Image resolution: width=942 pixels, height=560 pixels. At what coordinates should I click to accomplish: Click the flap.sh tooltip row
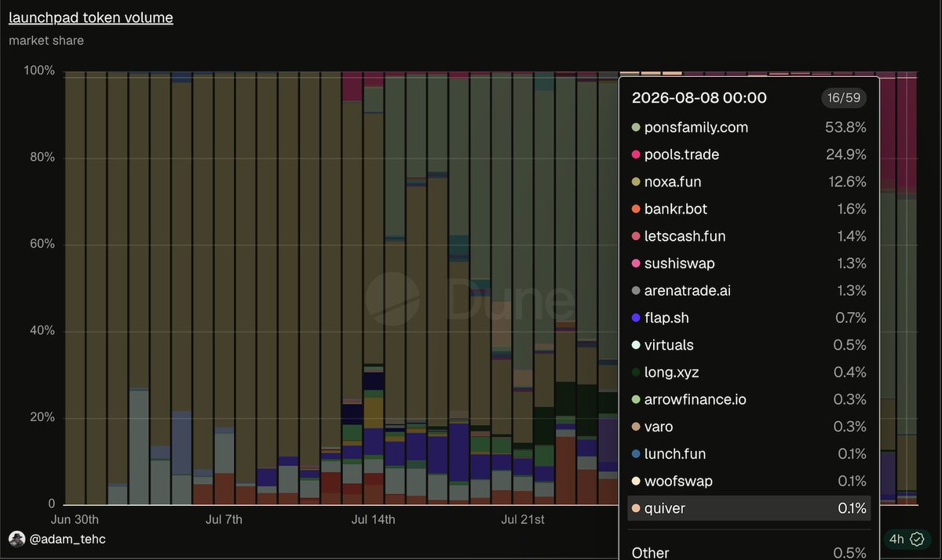(749, 318)
